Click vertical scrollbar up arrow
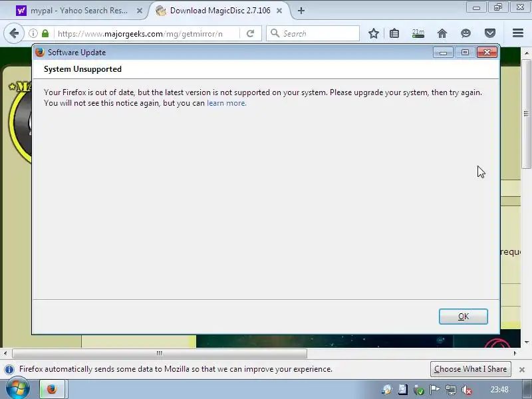 526,53
